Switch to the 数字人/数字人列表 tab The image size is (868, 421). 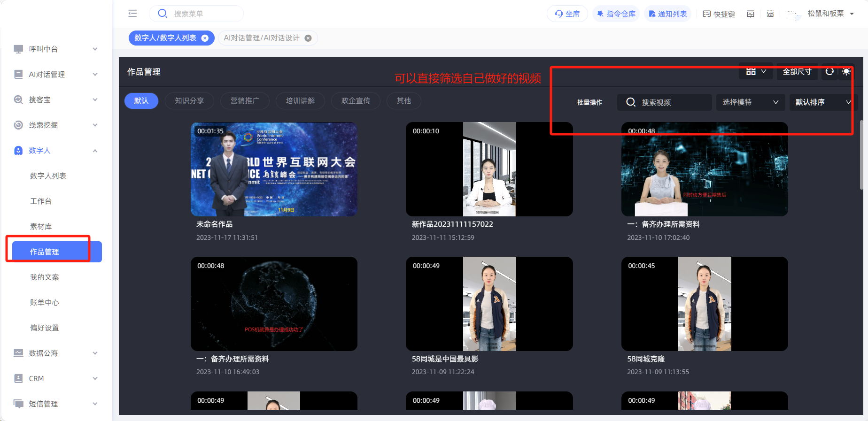coord(165,38)
